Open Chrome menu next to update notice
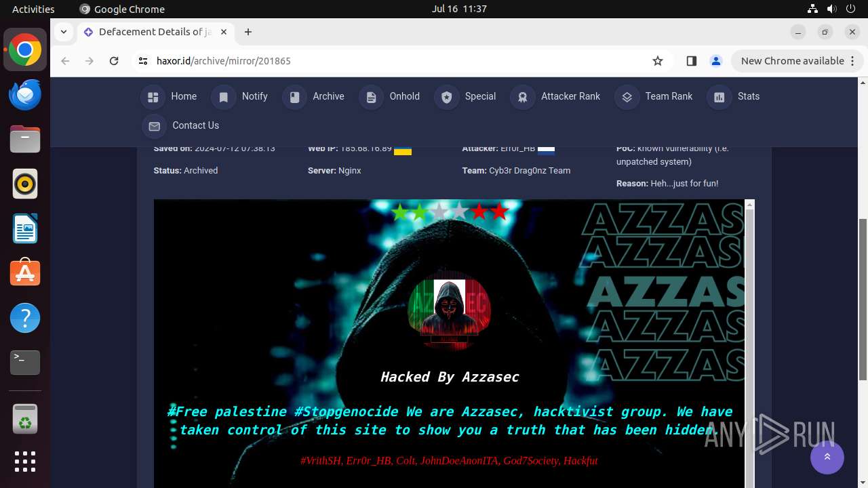Screen dimensions: 868x488 (852, 61)
